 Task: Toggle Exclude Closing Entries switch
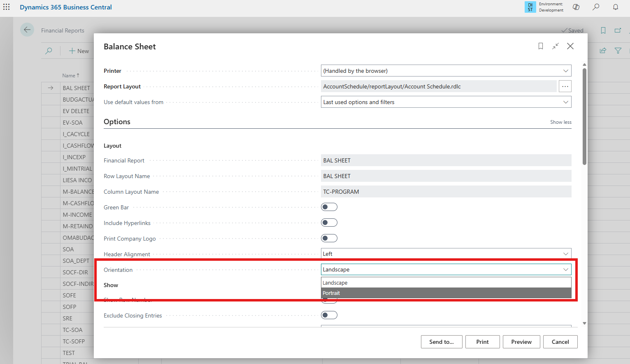tap(329, 315)
